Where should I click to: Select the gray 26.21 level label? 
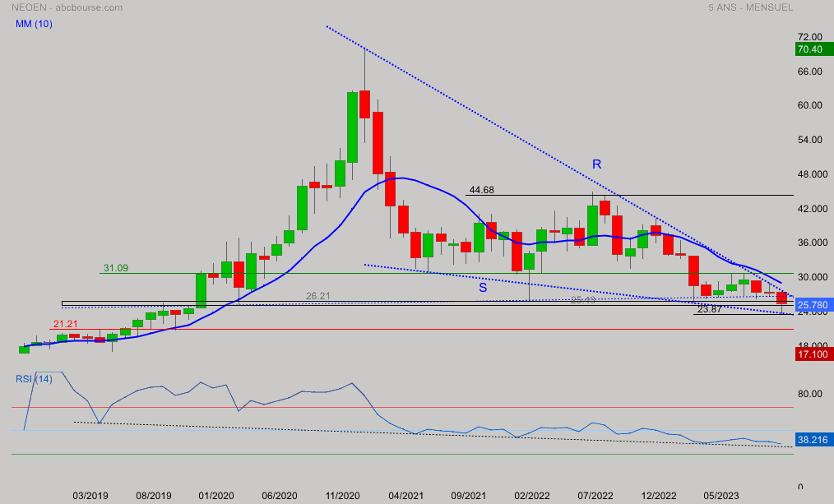(x=318, y=296)
